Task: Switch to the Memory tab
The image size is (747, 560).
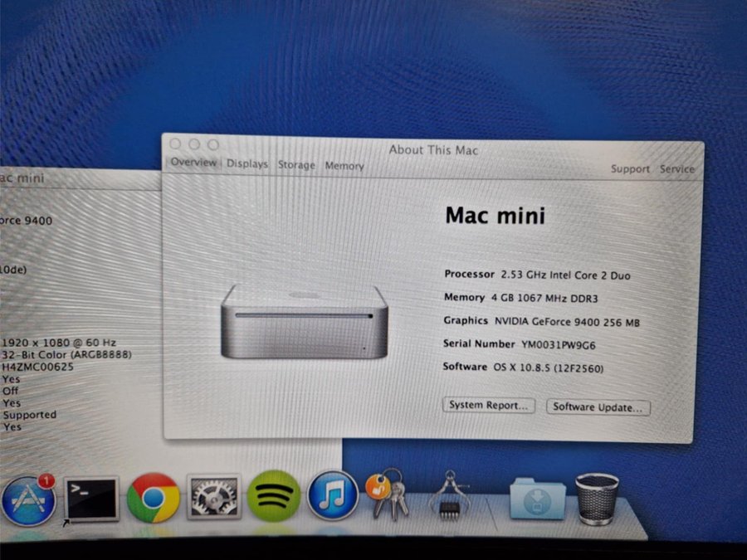Action: click(x=344, y=166)
